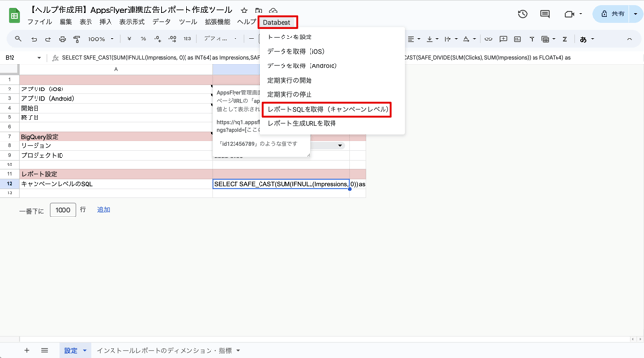Open the zoom 100% dropdown
Image resolution: width=644 pixels, height=358 pixels.
(x=101, y=39)
